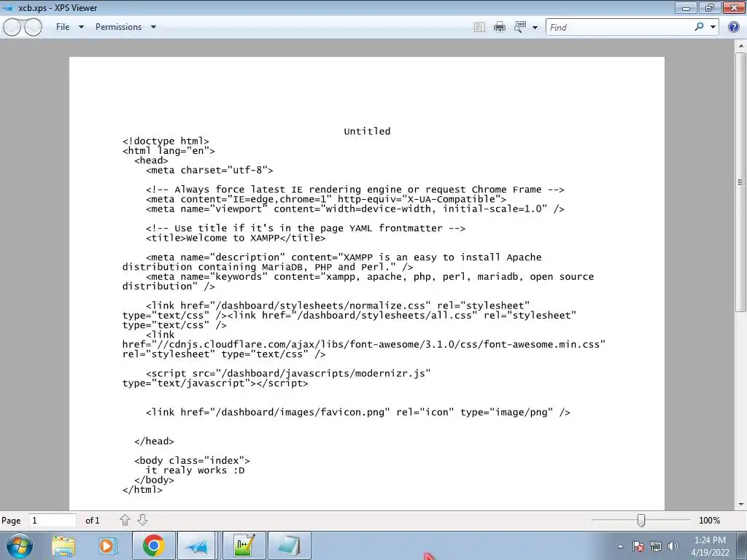Open the notepad app in taskbar

tap(289, 545)
